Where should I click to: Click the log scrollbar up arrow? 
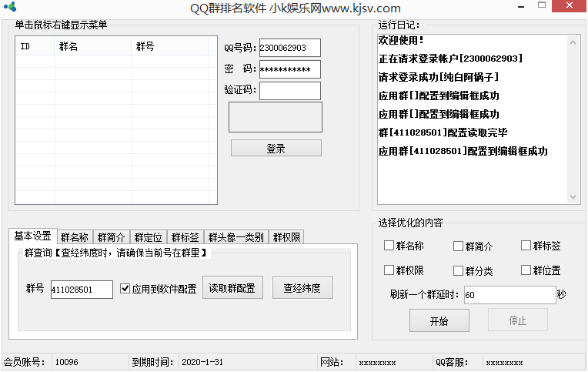[573, 42]
